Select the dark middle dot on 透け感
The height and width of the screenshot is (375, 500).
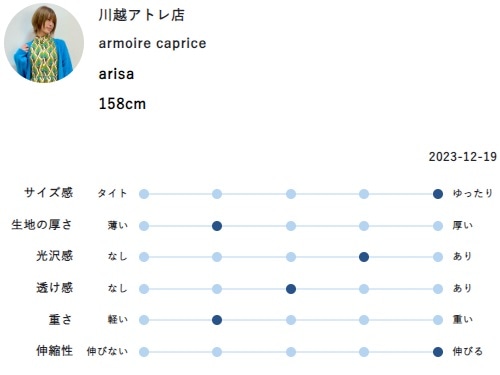[x=291, y=289]
